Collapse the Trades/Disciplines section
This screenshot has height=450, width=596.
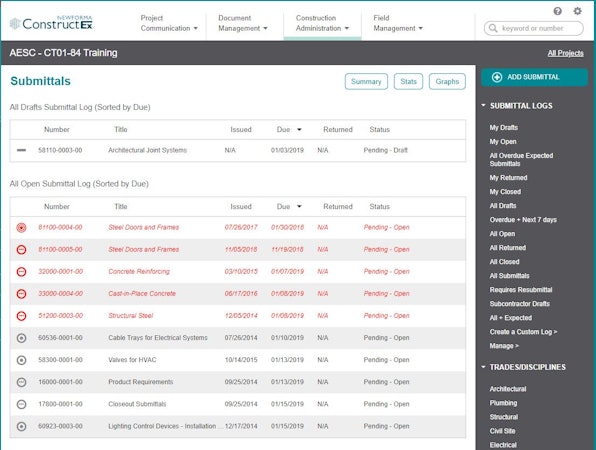[483, 367]
